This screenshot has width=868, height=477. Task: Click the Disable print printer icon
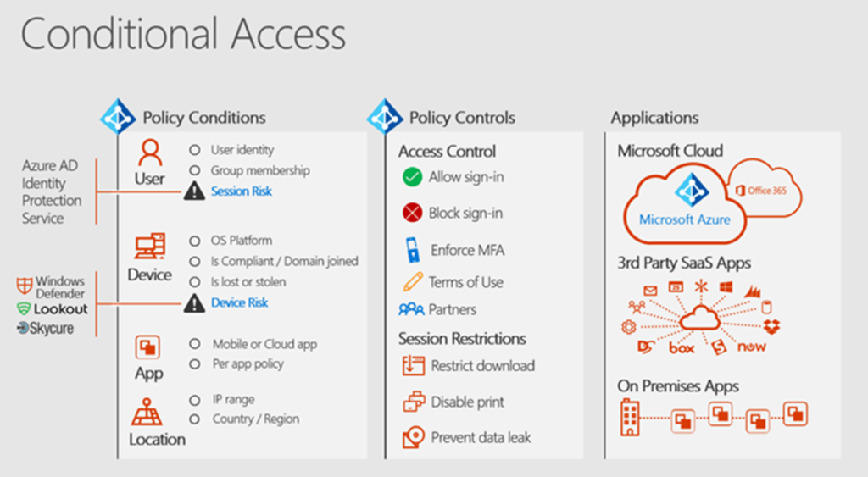(414, 402)
